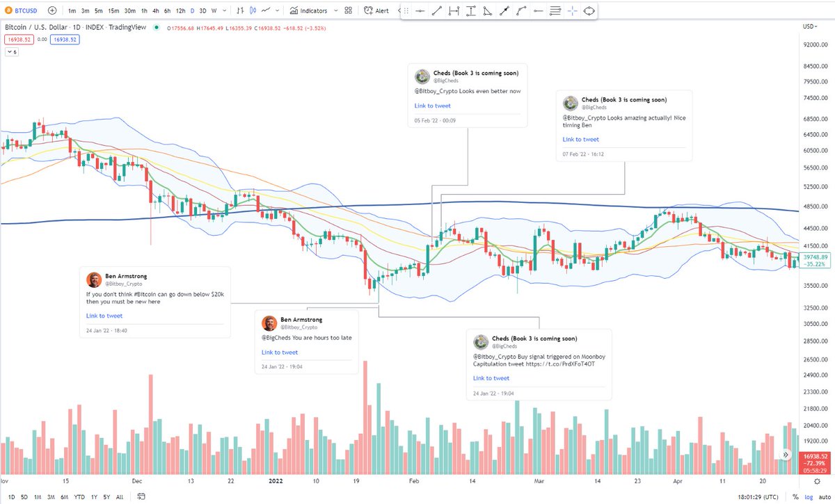Select the Ellipse drawing tool
835x504 pixels.
click(x=589, y=11)
